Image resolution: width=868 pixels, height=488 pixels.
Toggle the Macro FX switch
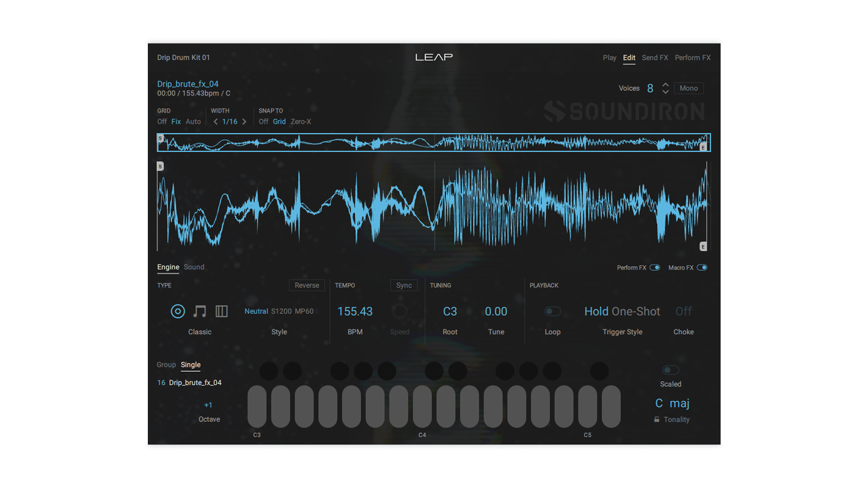point(702,267)
